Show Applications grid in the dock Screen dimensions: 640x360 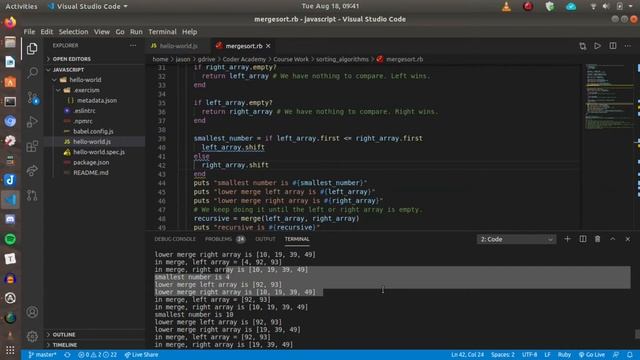[x=10, y=350]
